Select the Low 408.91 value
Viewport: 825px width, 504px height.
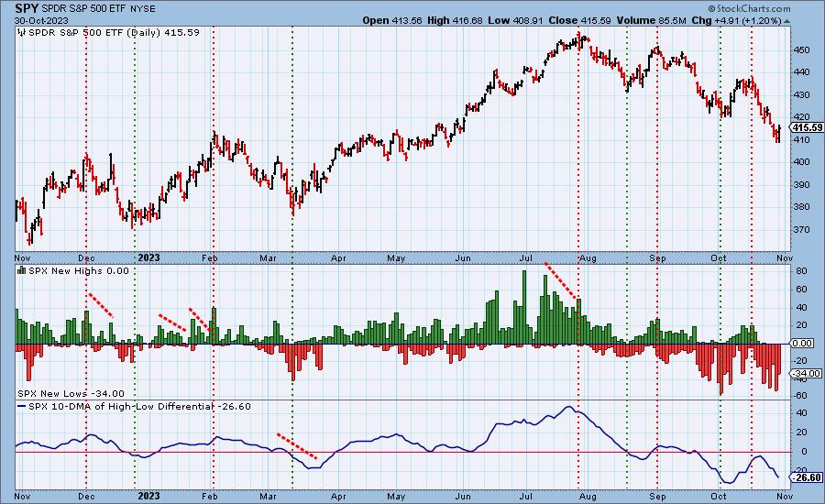515,20
